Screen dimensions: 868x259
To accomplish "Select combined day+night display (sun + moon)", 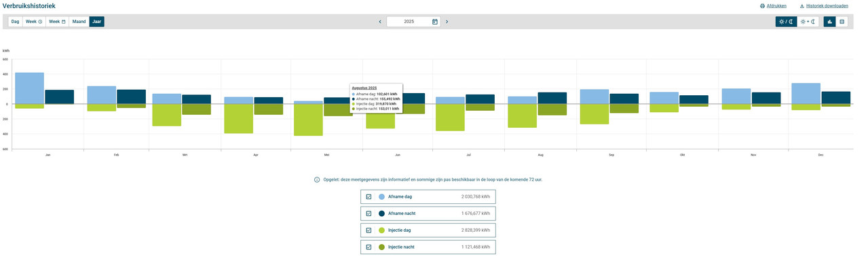I will (x=808, y=22).
